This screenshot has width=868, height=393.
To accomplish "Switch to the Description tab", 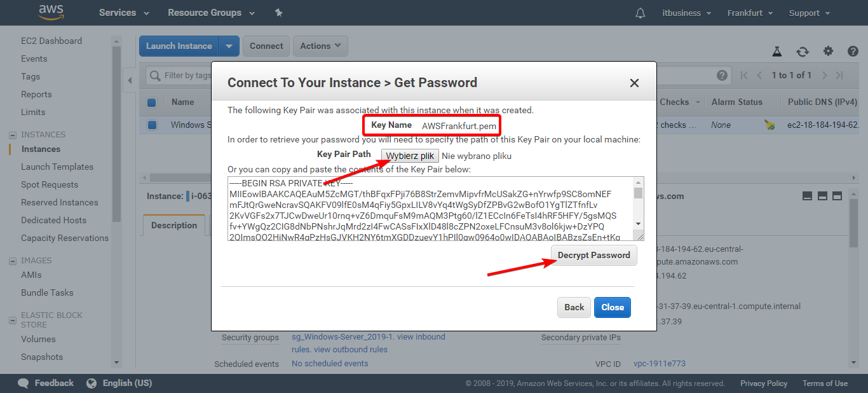I will (x=174, y=225).
